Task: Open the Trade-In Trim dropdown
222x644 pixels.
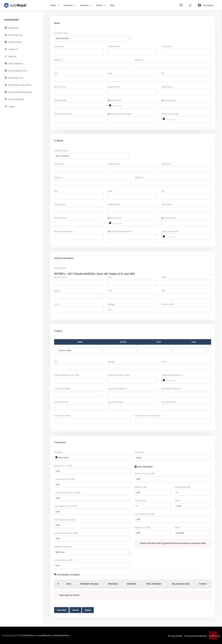Action: click(194, 350)
